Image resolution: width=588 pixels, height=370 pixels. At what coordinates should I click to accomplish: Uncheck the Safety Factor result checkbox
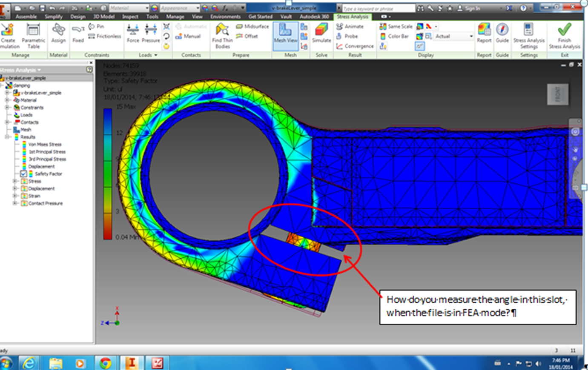pos(23,174)
